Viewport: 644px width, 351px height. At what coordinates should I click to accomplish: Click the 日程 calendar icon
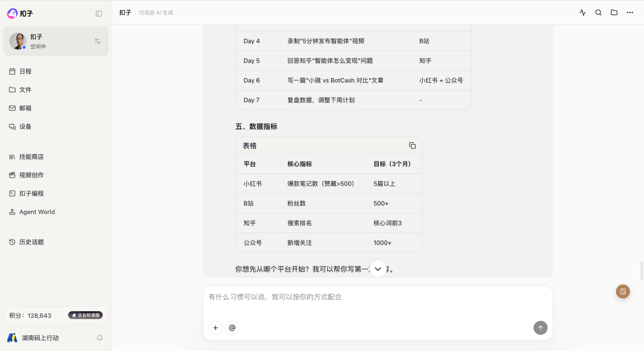pyautogui.click(x=13, y=72)
